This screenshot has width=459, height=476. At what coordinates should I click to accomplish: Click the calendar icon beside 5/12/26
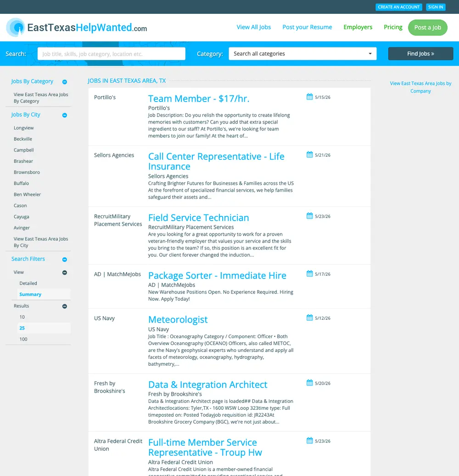(309, 318)
